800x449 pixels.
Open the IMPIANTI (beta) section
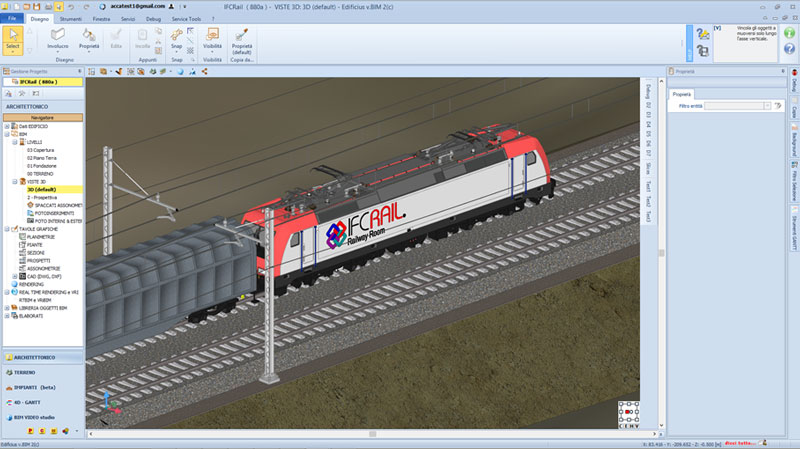pyautogui.click(x=43, y=387)
